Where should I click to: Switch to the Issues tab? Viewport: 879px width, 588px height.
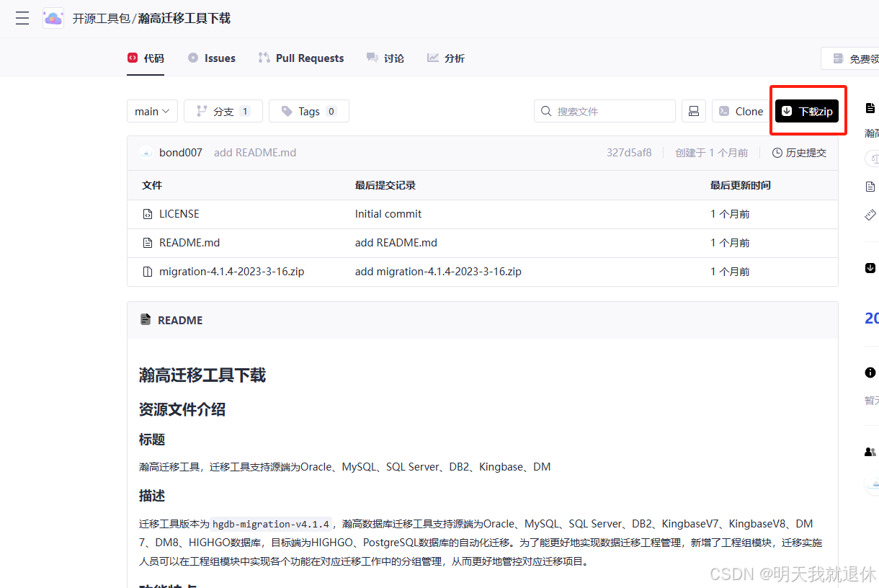tap(212, 58)
